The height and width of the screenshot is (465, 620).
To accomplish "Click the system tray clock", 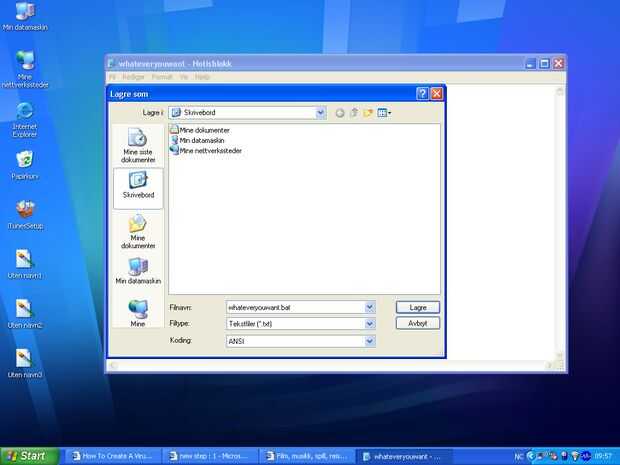I will click(603, 457).
